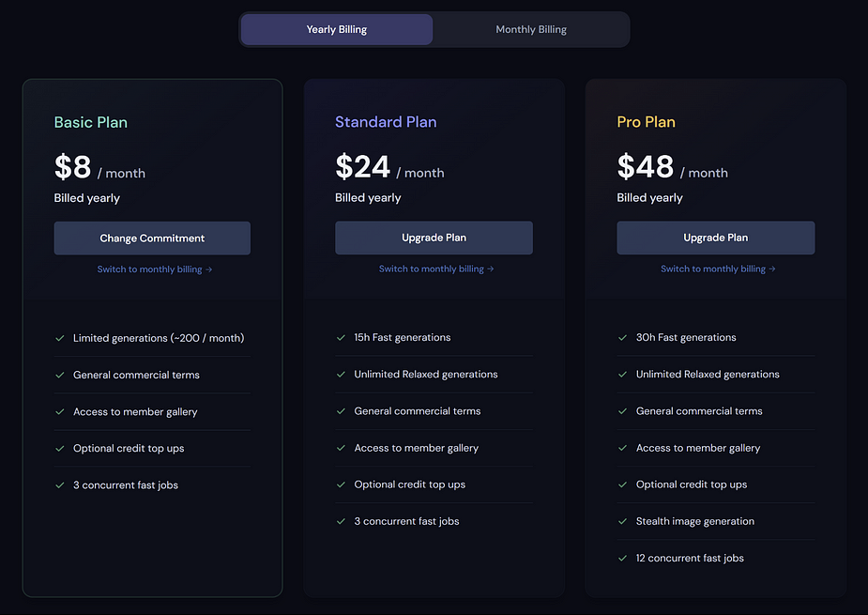The width and height of the screenshot is (868, 615).
Task: Click checkmark next to Standard Unlimited Relaxed generations
Action: [x=341, y=374]
